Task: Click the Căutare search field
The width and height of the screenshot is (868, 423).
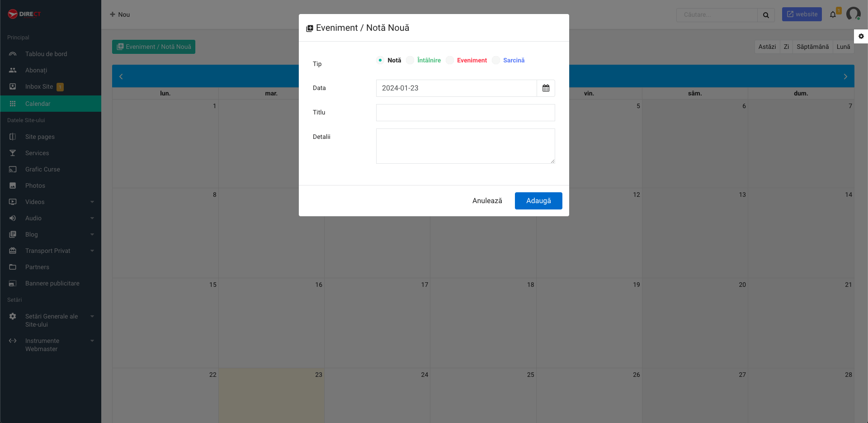Action: click(717, 14)
